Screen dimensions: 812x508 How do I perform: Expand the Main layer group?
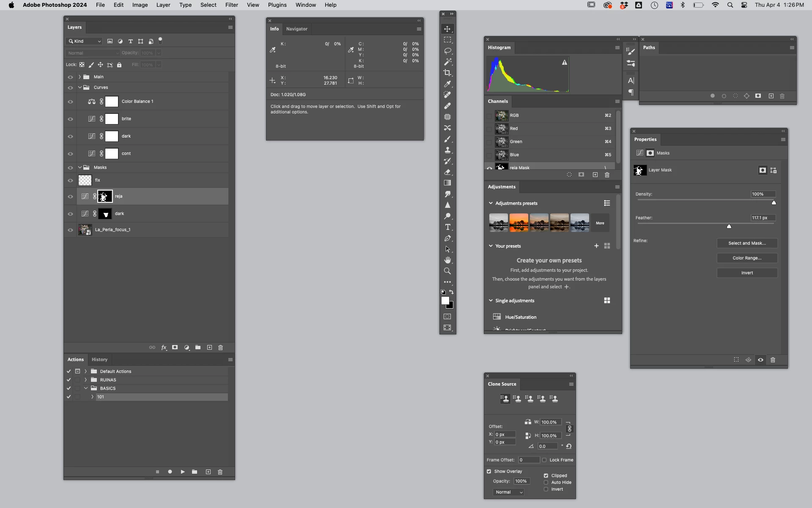80,77
